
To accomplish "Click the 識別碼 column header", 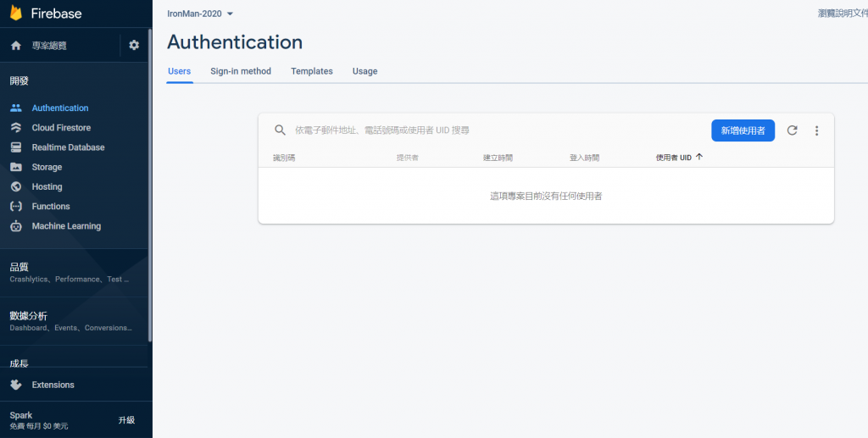I will (284, 158).
